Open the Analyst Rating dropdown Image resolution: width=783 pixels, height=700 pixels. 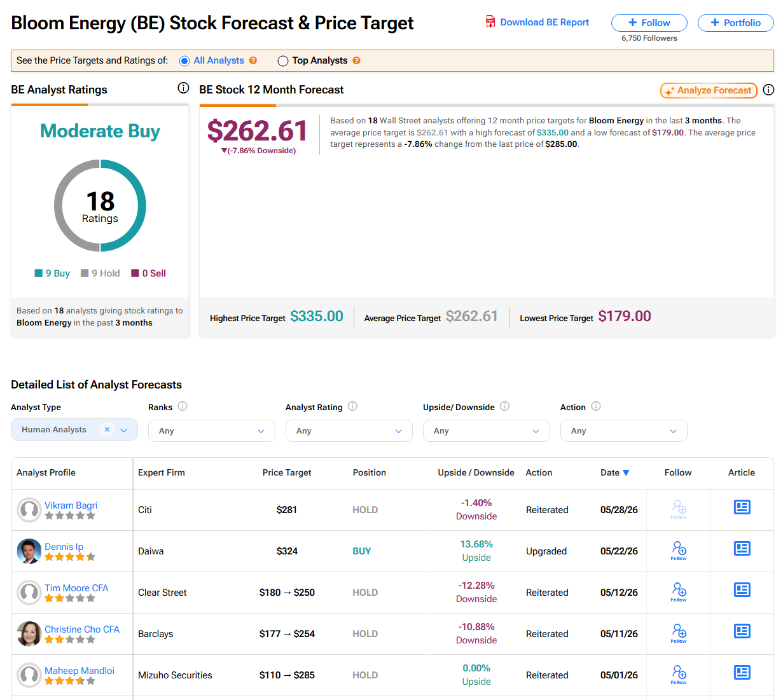pos(349,430)
